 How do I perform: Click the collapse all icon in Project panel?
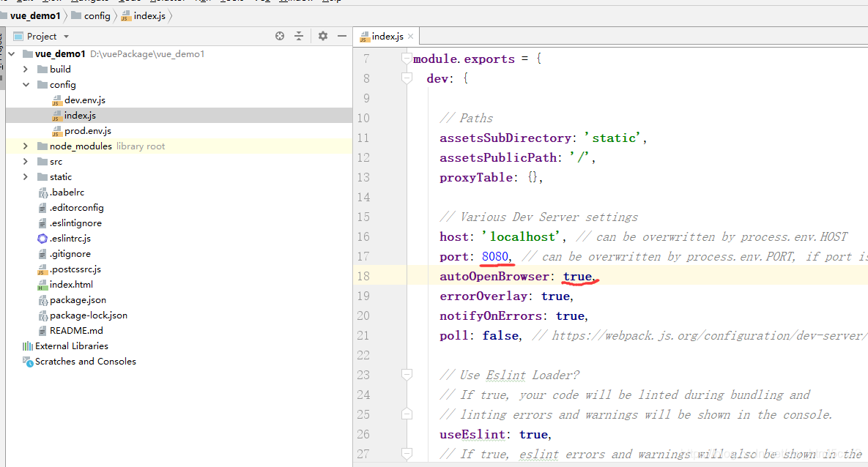(x=299, y=36)
